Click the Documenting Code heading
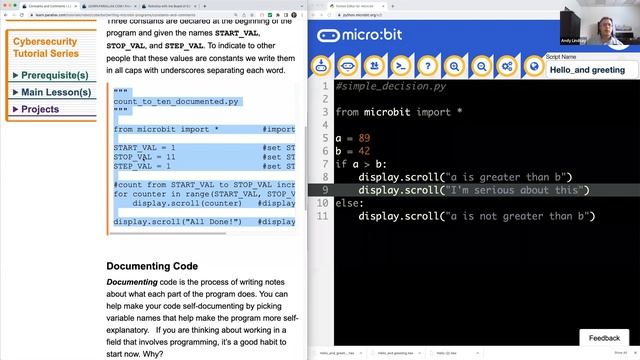Screen dimensions: 640x360 pyautogui.click(x=152, y=266)
